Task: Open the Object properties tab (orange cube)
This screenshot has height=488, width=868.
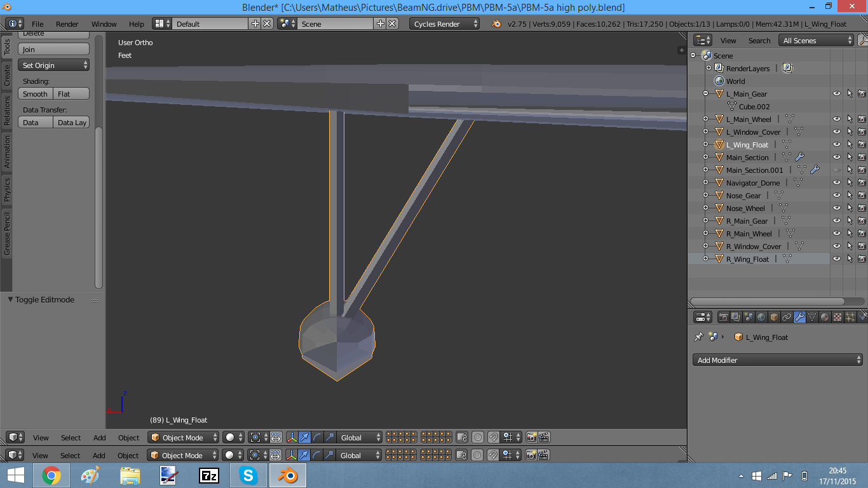Action: [774, 317]
